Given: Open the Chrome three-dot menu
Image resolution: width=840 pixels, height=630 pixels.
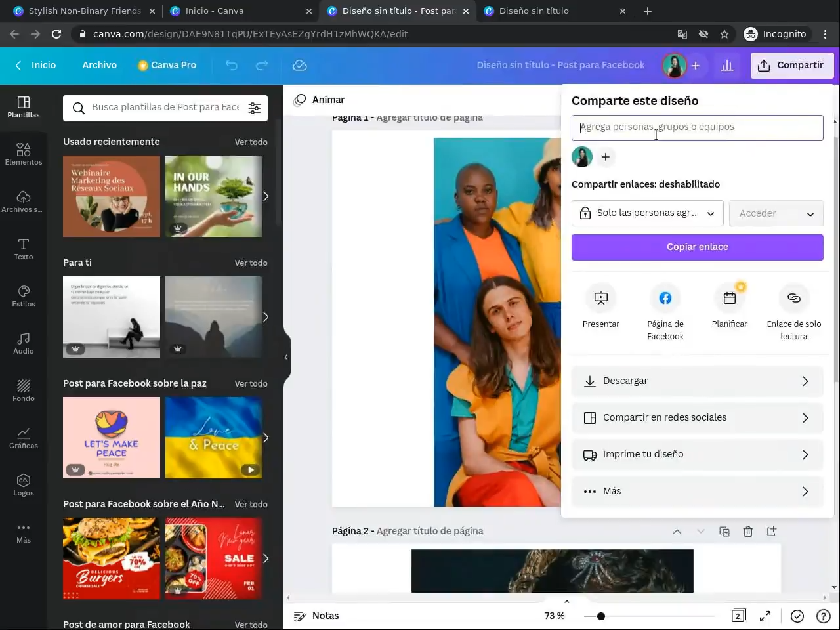Looking at the screenshot, I should (826, 34).
